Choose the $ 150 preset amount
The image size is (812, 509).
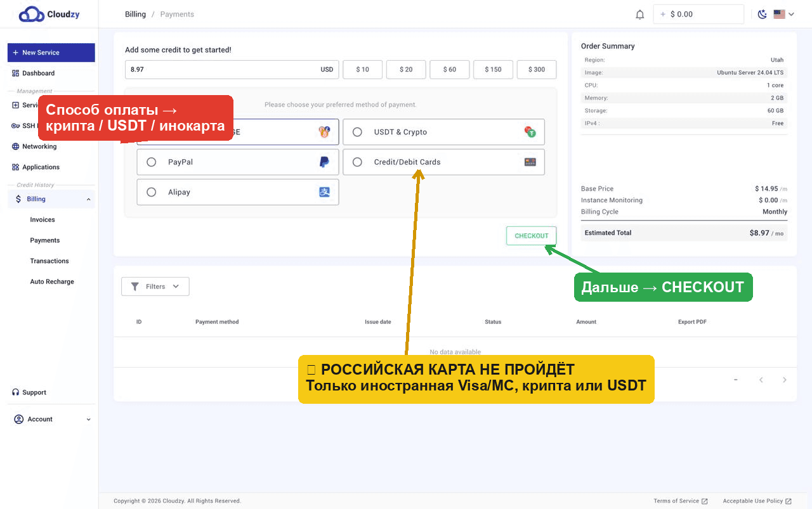coord(493,70)
